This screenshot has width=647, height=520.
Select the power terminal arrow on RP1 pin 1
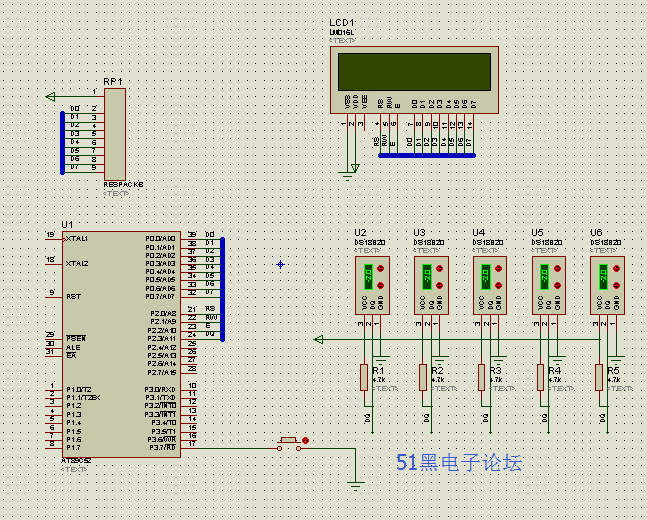coord(51,97)
